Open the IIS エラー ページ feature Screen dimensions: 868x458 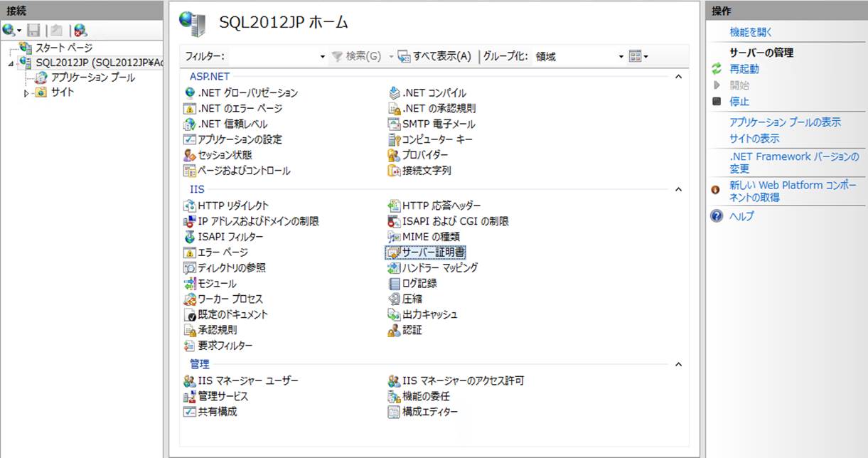click(x=216, y=252)
